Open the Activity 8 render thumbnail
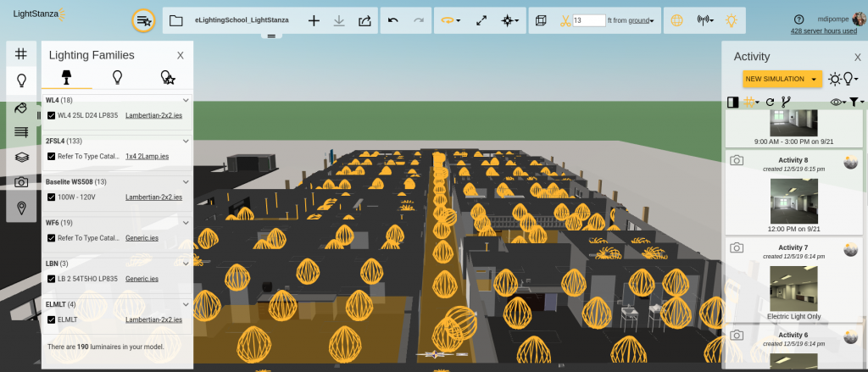 (793, 201)
